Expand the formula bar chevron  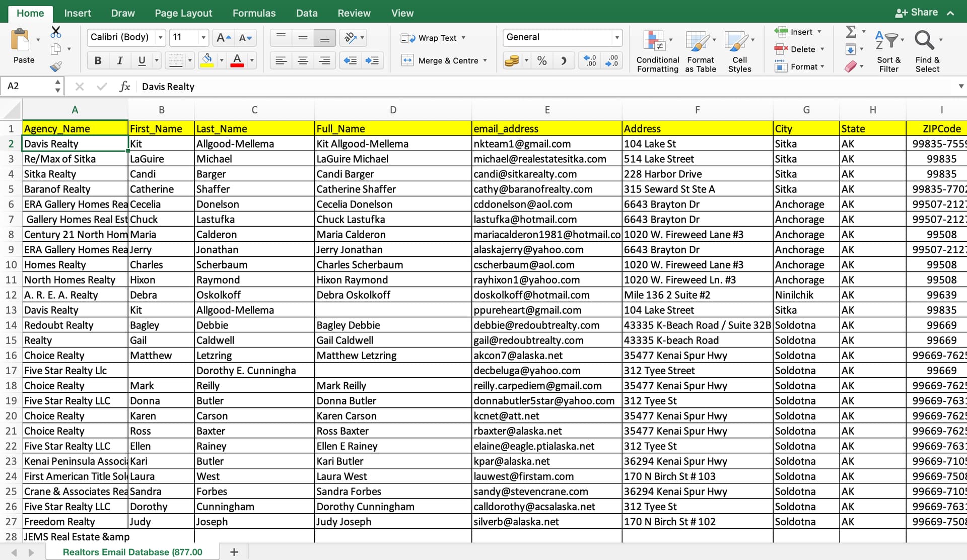(x=961, y=87)
